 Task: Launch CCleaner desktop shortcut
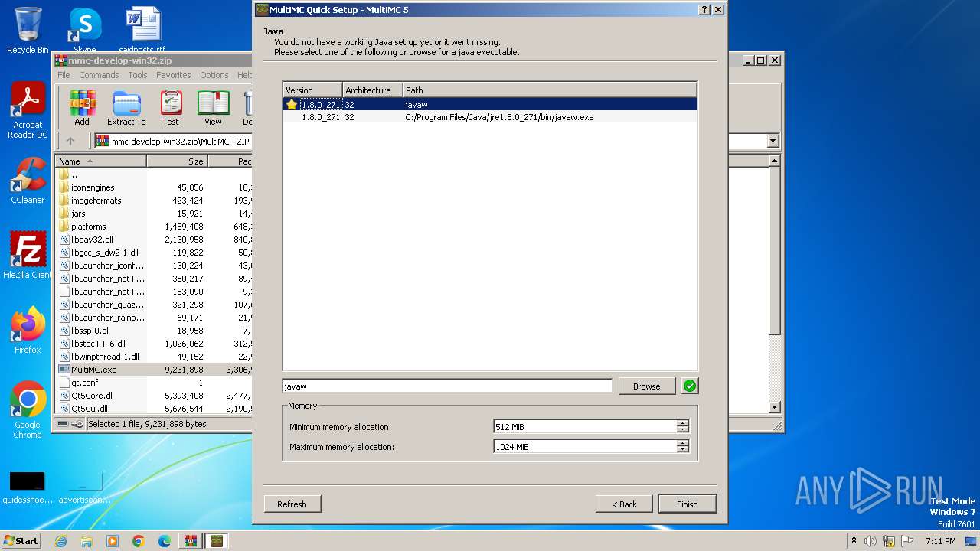[x=28, y=181]
